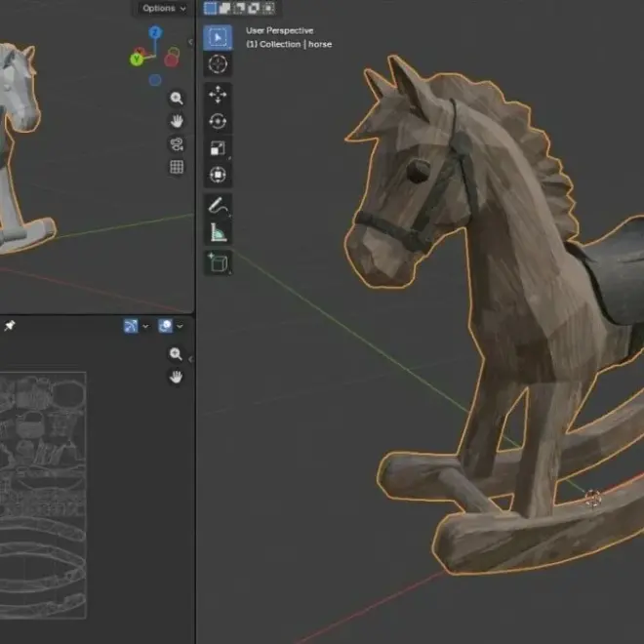
Task: Click the hand pan icon in UV editor
Action: (x=177, y=377)
